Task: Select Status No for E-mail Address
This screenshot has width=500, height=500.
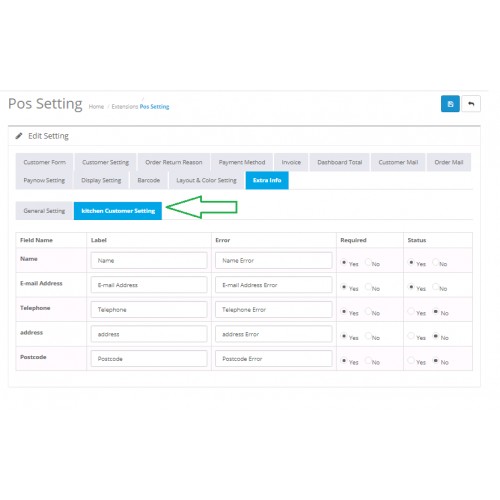Action: 435,287
